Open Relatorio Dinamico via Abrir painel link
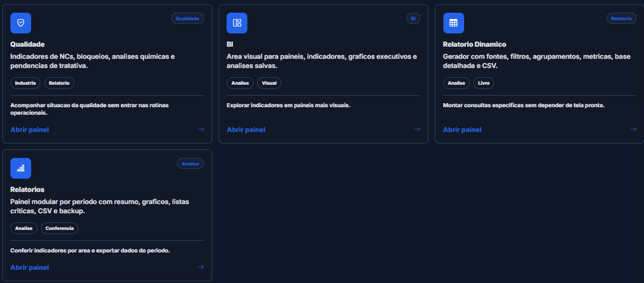Viewport: 644px width, 283px height. [462, 129]
